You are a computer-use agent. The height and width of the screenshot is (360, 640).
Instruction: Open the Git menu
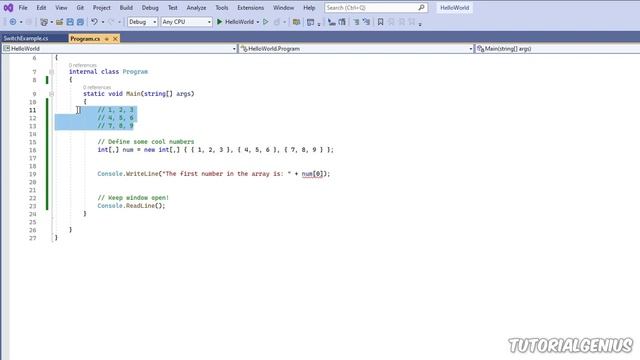(x=80, y=8)
